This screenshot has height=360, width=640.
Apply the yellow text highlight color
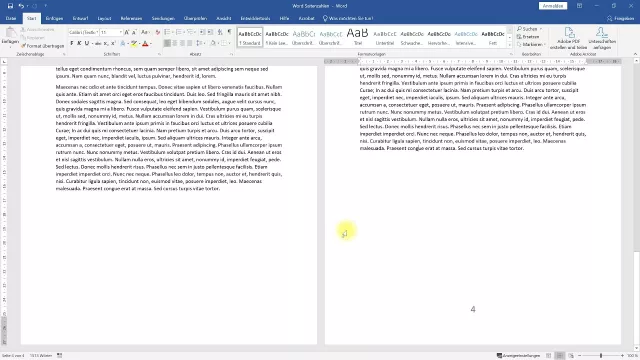point(133,43)
